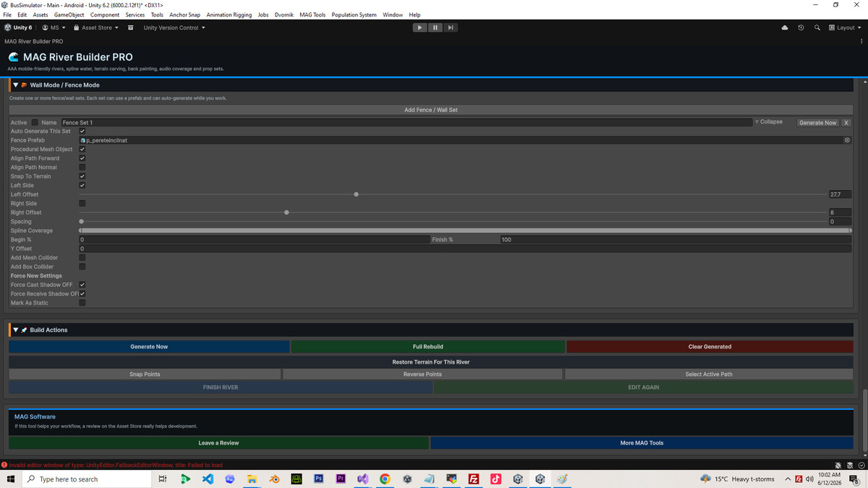Click Add Fence / Wall Set button
The image size is (868, 488).
(430, 110)
